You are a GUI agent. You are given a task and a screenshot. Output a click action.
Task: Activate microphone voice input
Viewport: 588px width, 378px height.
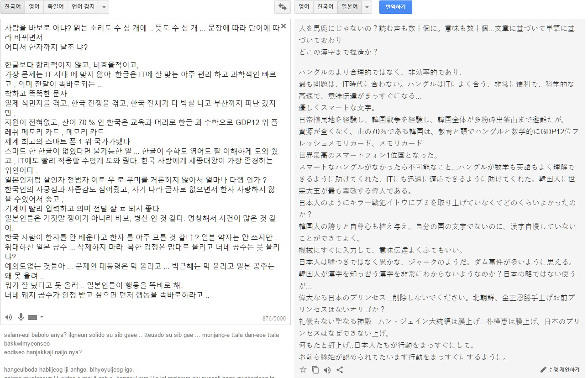coord(21,317)
